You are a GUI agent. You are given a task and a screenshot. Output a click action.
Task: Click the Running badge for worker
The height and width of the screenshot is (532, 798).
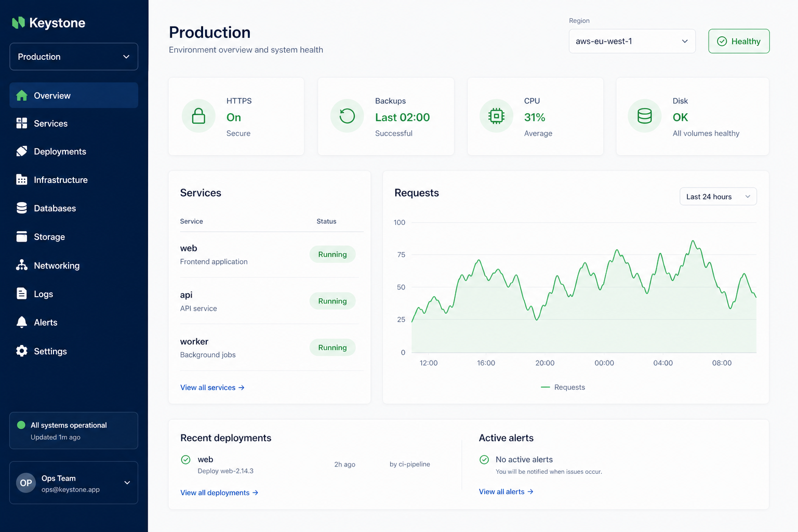pyautogui.click(x=332, y=348)
